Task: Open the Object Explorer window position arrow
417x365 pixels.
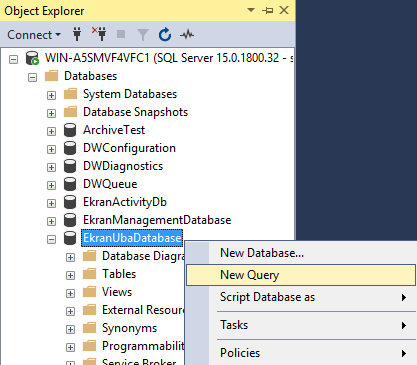Action: click(251, 10)
